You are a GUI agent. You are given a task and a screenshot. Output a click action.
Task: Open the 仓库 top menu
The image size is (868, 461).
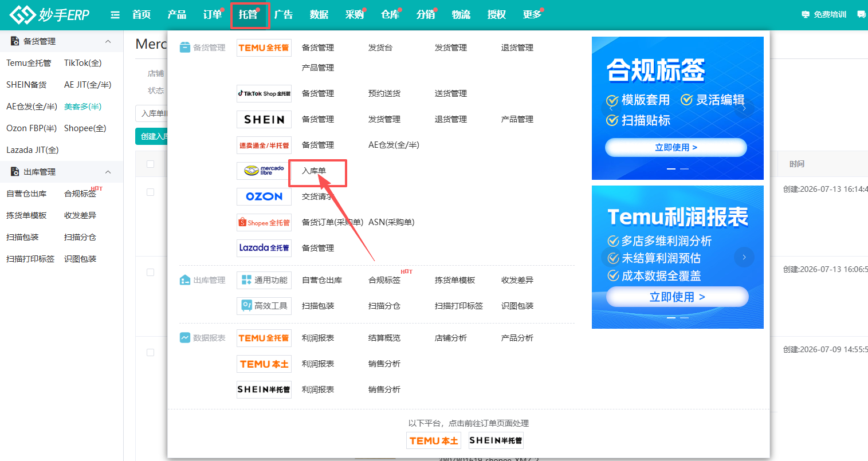tap(390, 15)
